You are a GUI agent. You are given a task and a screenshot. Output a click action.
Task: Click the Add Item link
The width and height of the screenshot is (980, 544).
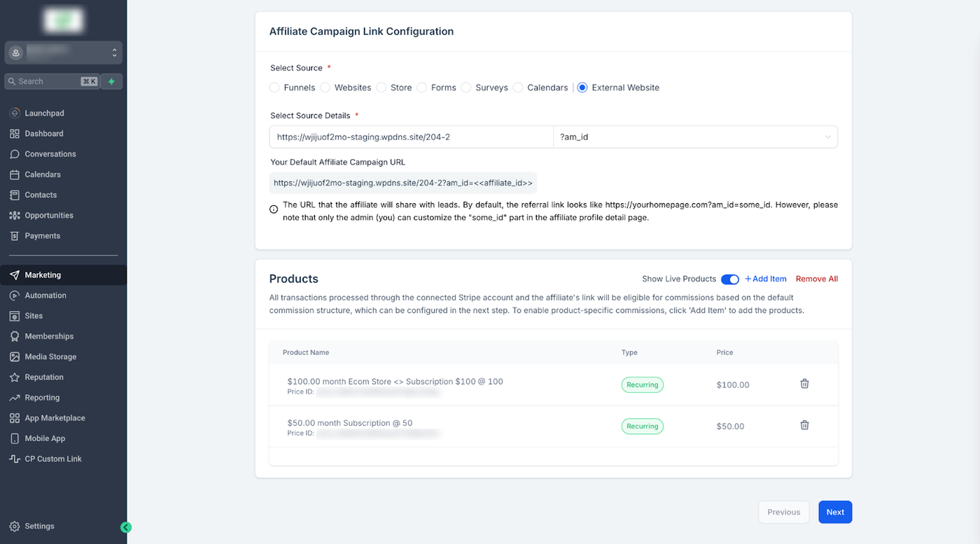pos(766,279)
